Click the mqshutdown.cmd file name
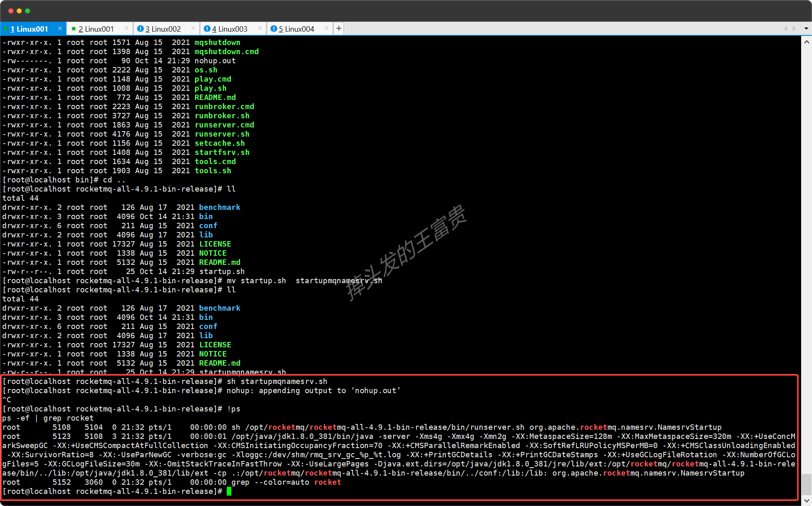 coord(227,52)
